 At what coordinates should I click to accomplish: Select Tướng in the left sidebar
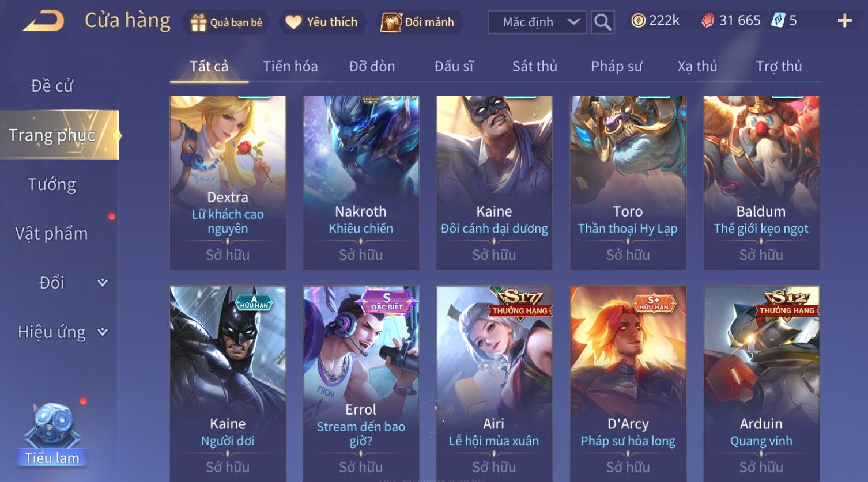52,184
